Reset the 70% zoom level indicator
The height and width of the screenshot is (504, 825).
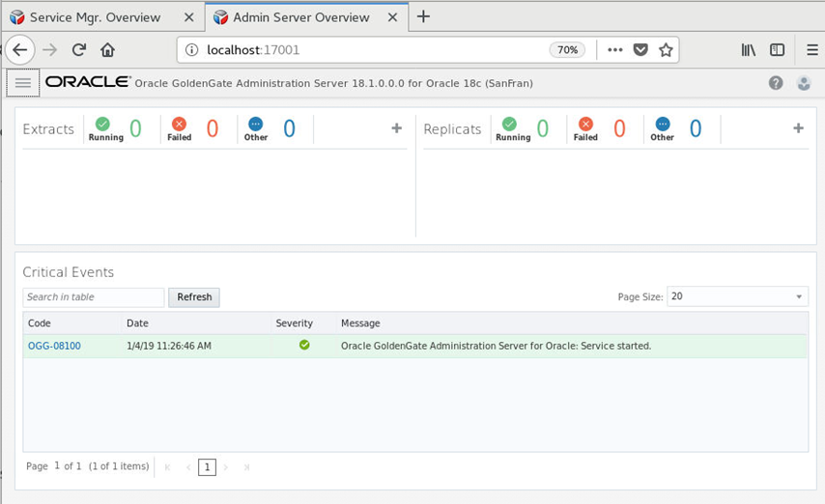567,50
